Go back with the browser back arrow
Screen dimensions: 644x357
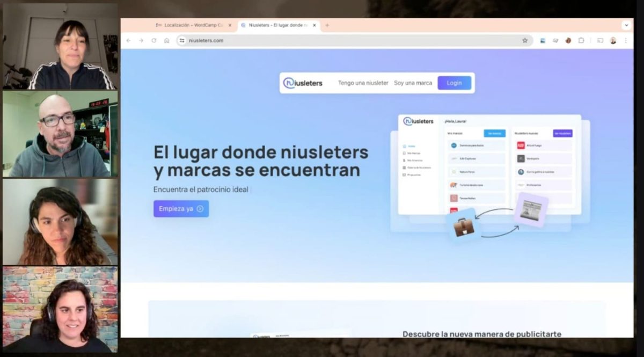click(x=128, y=40)
